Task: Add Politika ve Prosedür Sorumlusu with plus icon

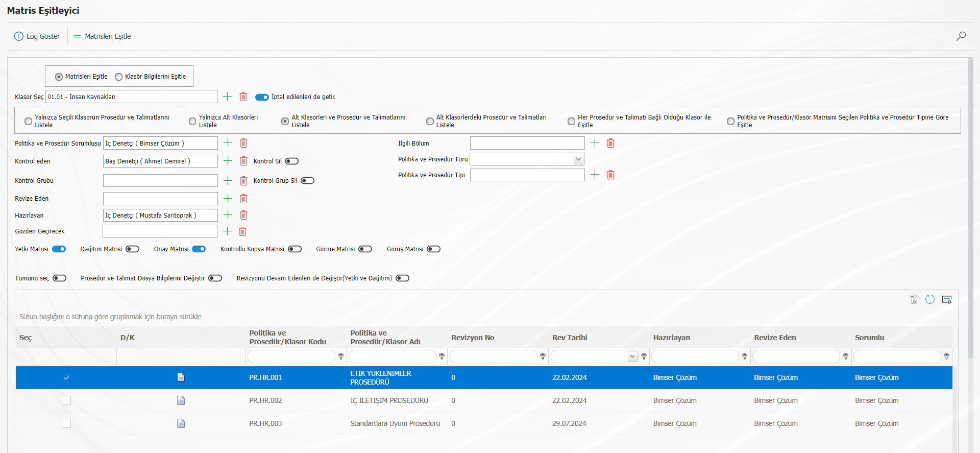Action: pos(228,143)
